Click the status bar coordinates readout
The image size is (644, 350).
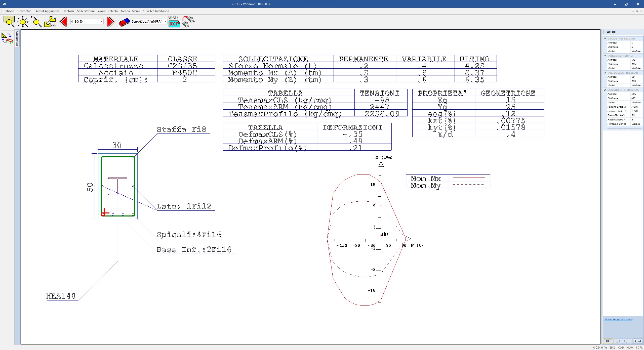click(603, 348)
